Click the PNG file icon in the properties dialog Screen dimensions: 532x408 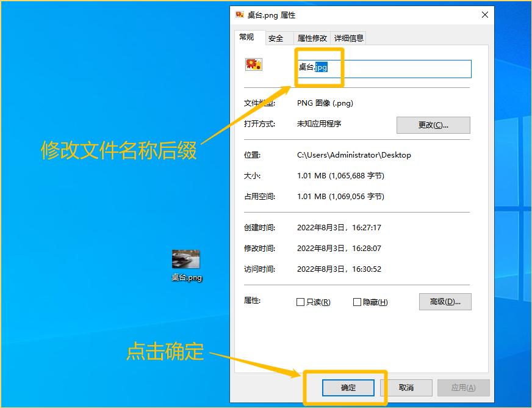[x=253, y=64]
